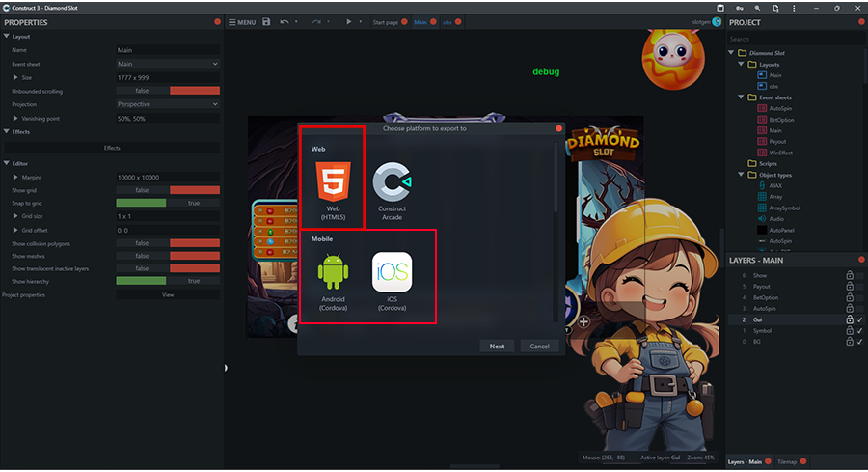Image resolution: width=868 pixels, height=472 pixels.
Task: Click the zoom magnifier icon in title bar
Action: pos(757,9)
